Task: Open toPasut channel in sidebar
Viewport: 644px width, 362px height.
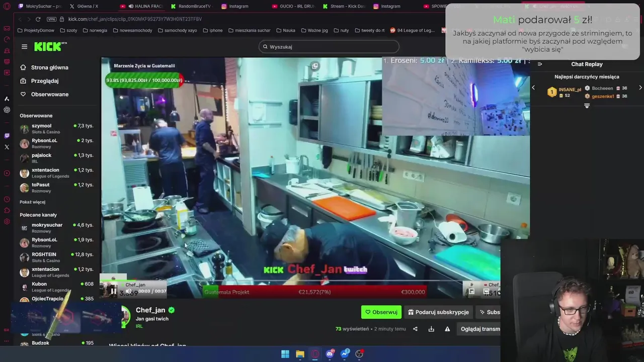Action: point(56,188)
